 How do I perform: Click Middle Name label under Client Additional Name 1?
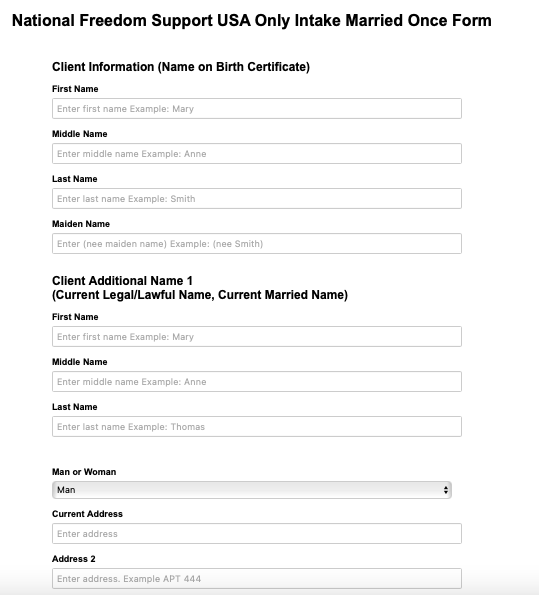tap(79, 362)
